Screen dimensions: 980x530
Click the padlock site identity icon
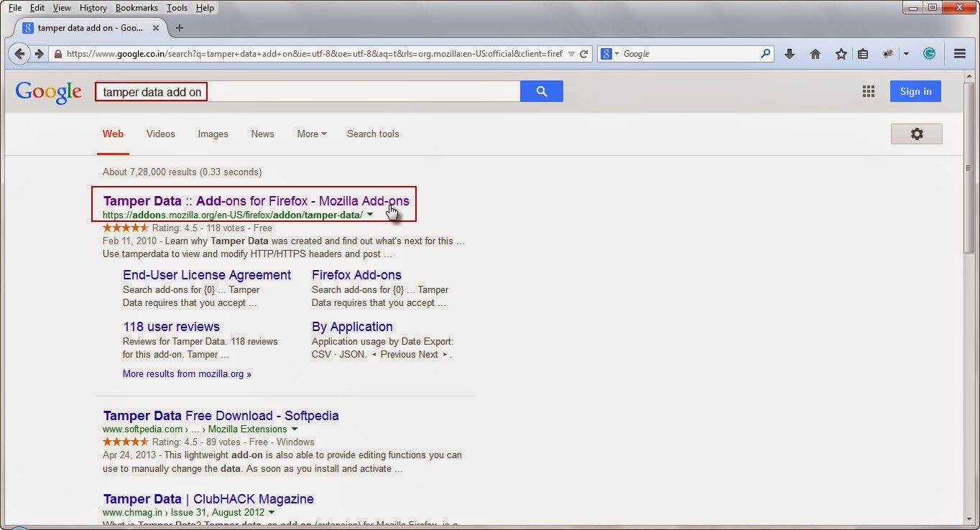[x=58, y=54]
